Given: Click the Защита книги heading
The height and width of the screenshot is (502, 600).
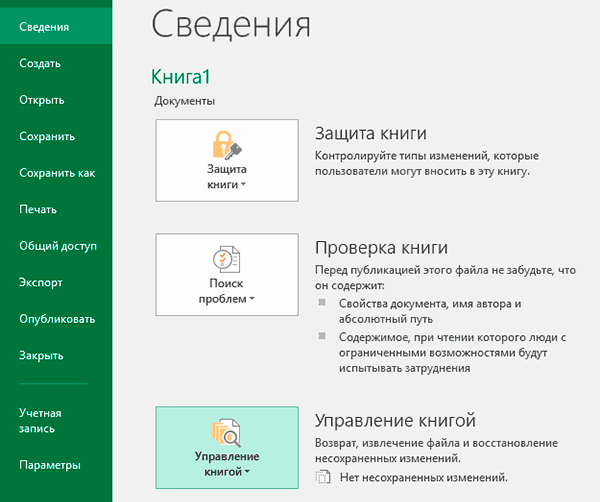Looking at the screenshot, I should (371, 134).
